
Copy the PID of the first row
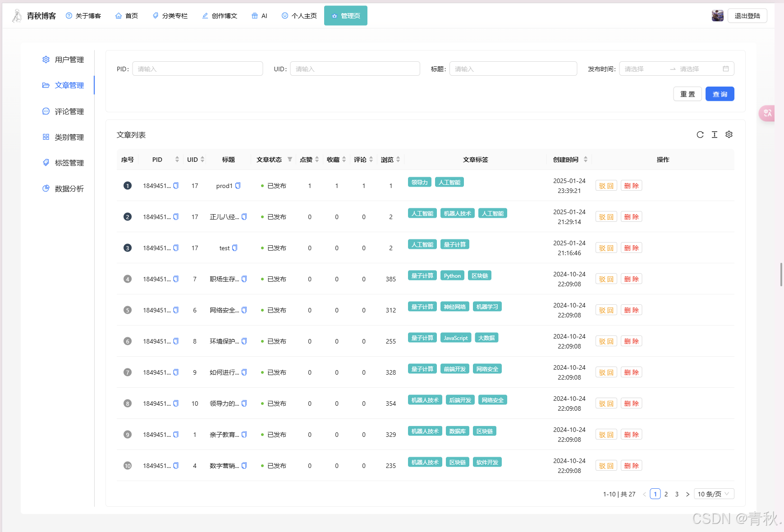[x=176, y=186]
